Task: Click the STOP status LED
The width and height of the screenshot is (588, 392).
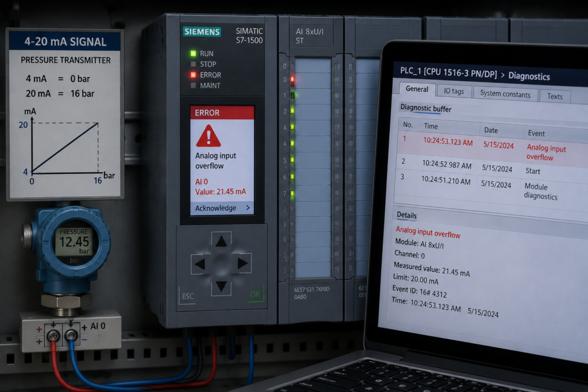Action: click(193, 64)
